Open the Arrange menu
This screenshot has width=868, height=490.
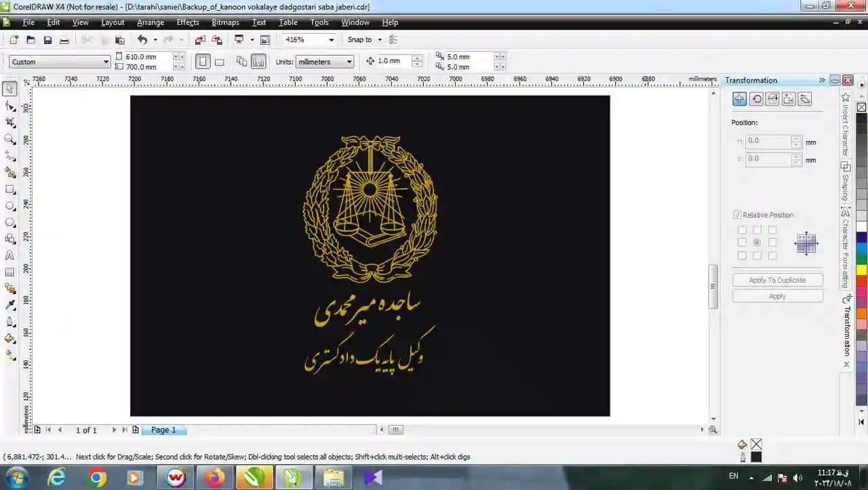click(151, 22)
